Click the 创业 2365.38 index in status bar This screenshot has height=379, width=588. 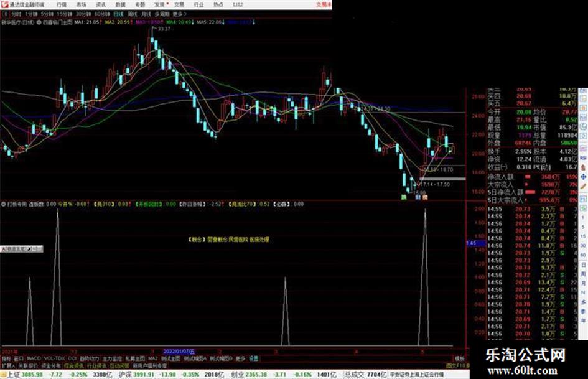point(248,375)
